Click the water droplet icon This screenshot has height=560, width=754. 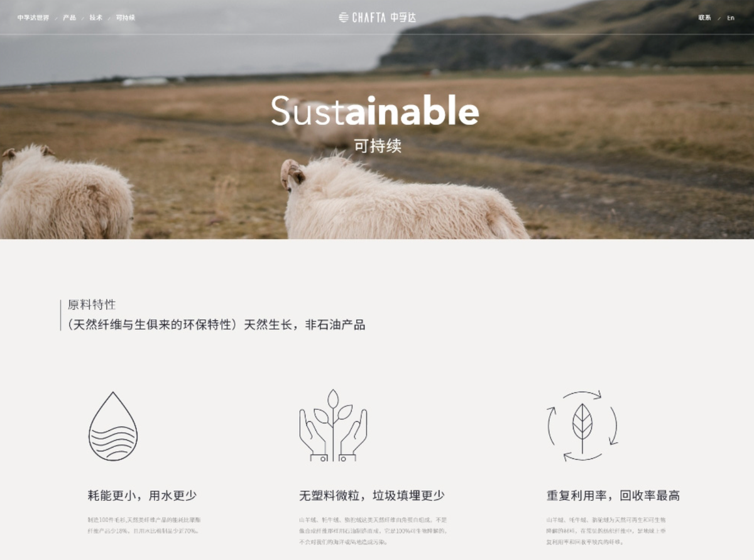click(x=113, y=426)
